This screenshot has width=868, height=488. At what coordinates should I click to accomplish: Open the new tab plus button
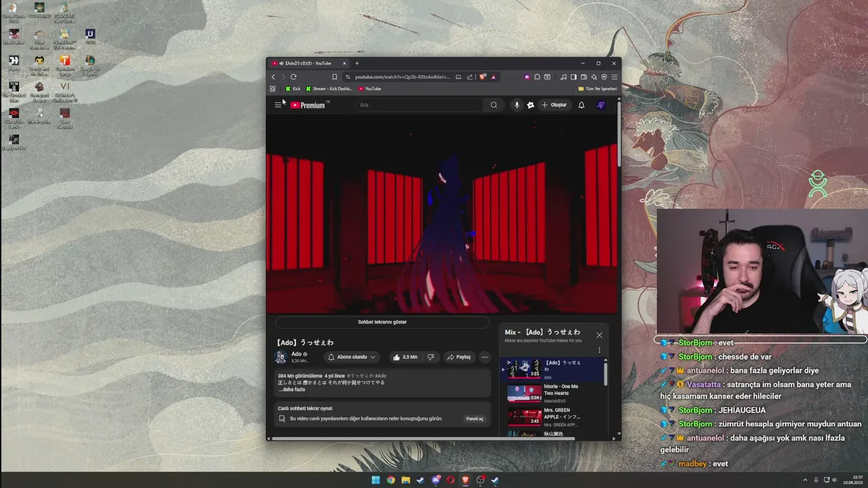click(357, 63)
